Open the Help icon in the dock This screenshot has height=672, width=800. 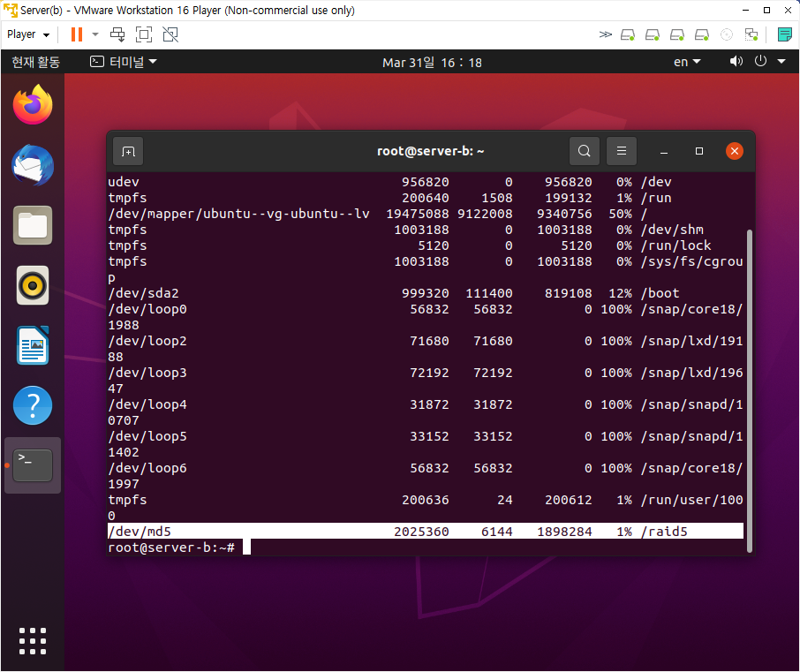pyautogui.click(x=33, y=405)
